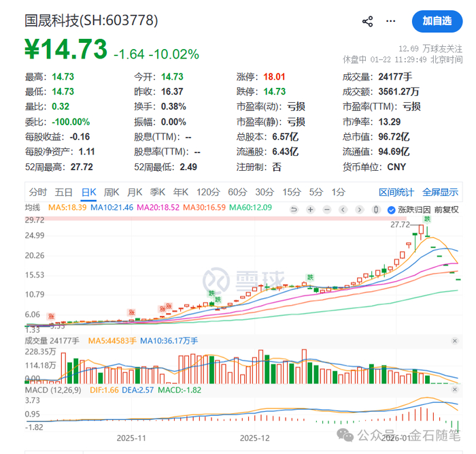Zoom out the K-line chart with minus icon

tap(326, 210)
